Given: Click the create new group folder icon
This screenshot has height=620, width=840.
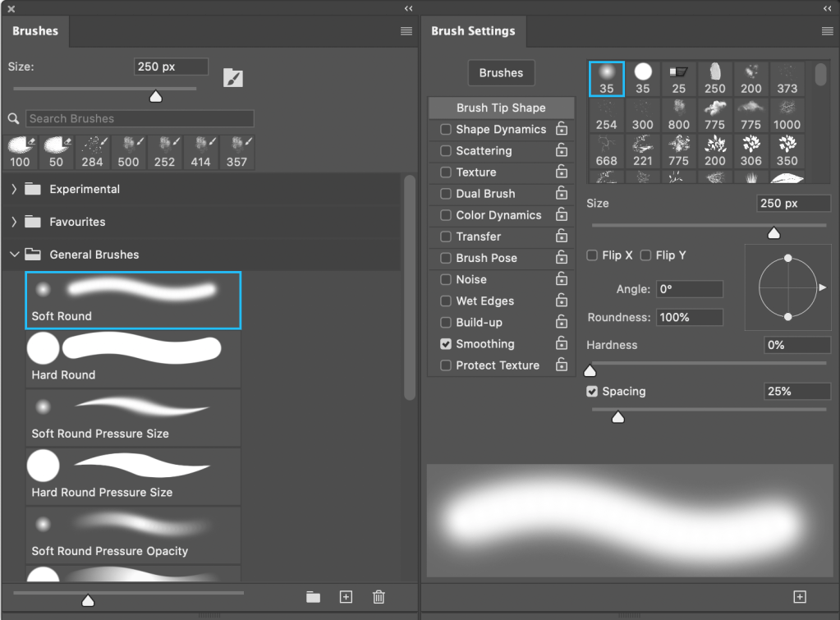Looking at the screenshot, I should (x=313, y=597).
